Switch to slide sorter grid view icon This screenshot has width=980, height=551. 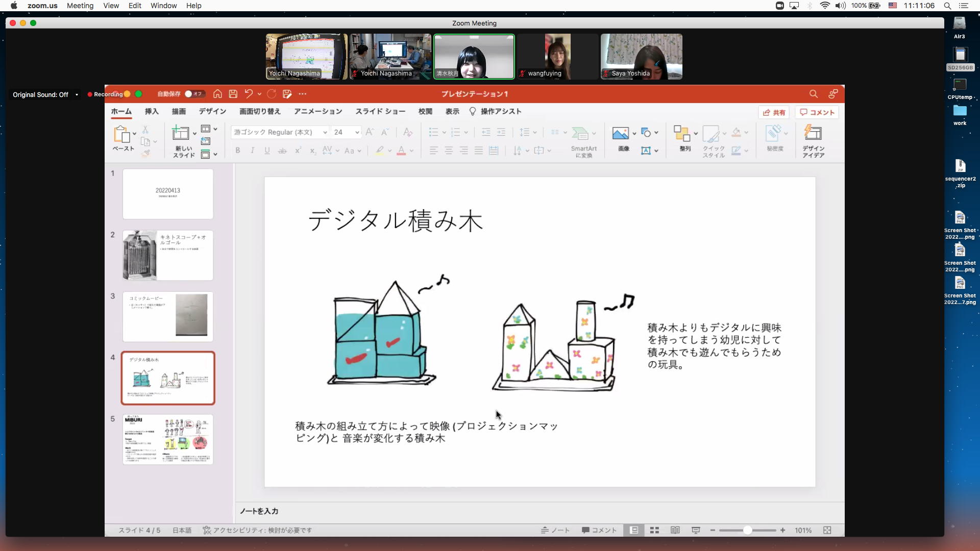(x=654, y=531)
